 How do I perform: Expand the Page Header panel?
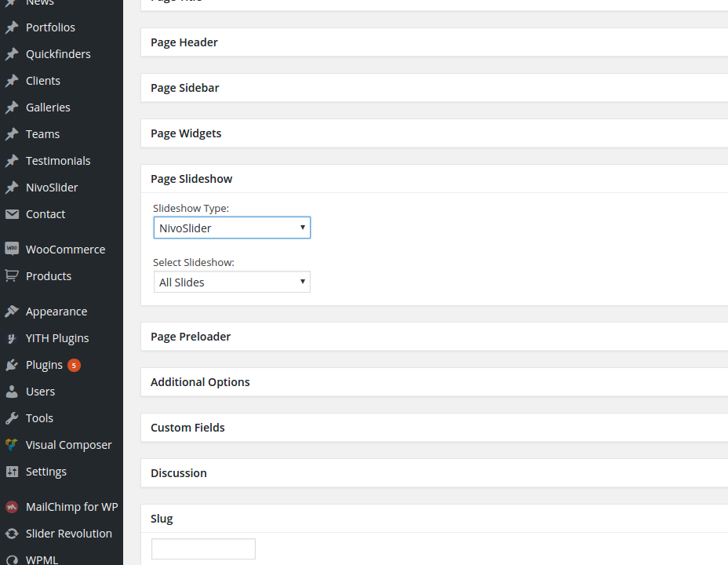tap(184, 42)
